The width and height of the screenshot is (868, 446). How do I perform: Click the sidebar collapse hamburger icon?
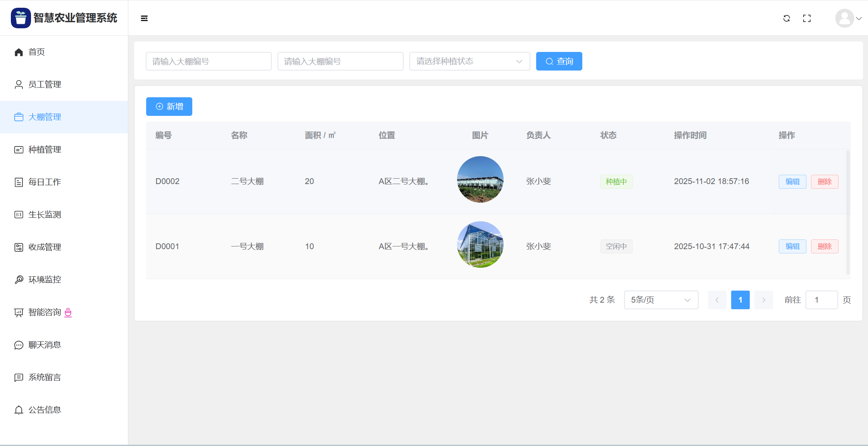pyautogui.click(x=144, y=18)
